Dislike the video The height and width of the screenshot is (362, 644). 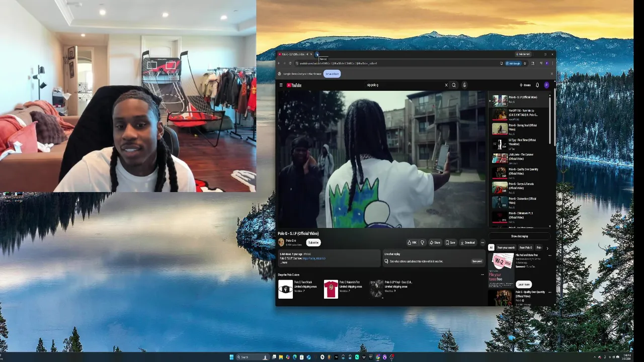pyautogui.click(x=422, y=242)
